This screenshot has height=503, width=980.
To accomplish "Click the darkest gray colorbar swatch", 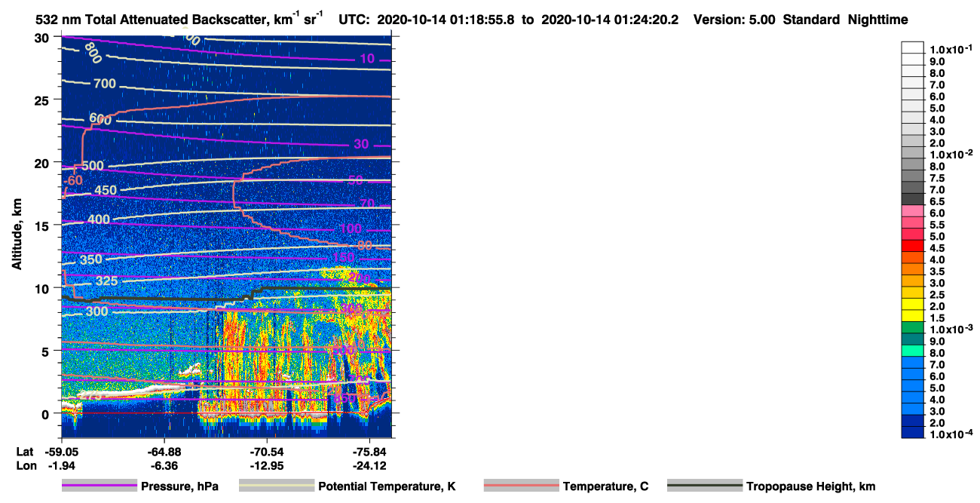I will point(912,199).
